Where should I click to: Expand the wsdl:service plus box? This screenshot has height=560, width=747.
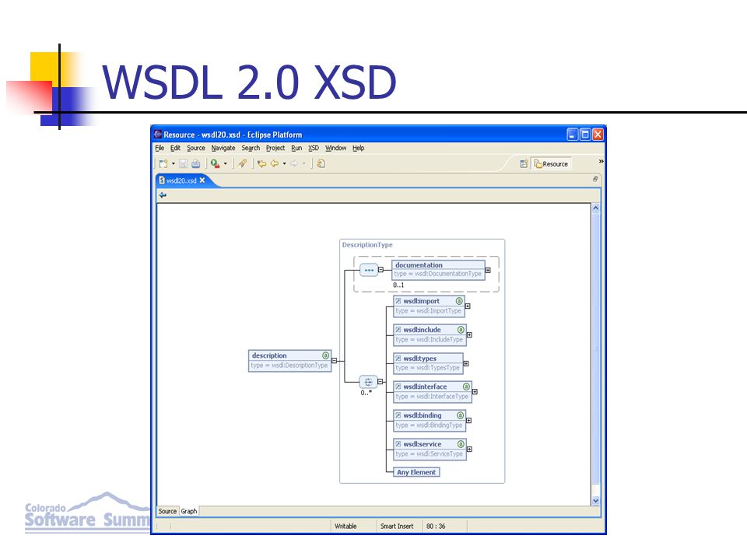tap(469, 449)
